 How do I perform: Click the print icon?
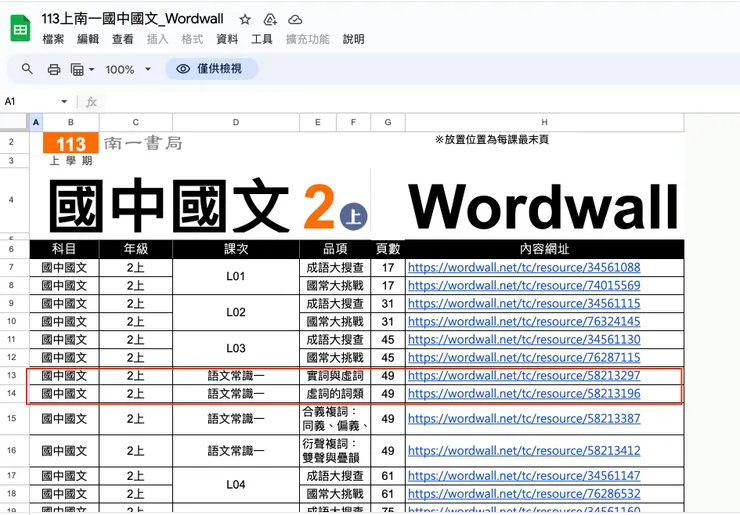coord(54,70)
